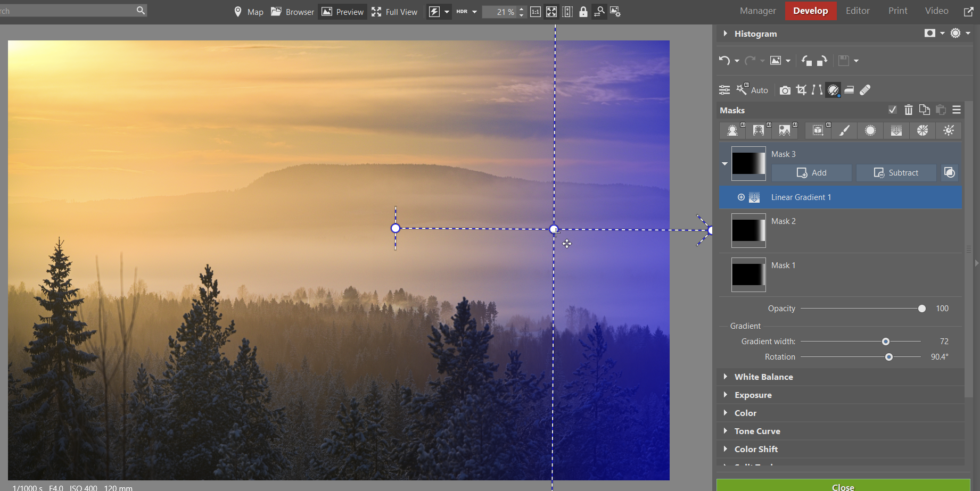Toggle the Mask 3 invert button
Viewport: 980px width, 491px height.
tap(950, 172)
